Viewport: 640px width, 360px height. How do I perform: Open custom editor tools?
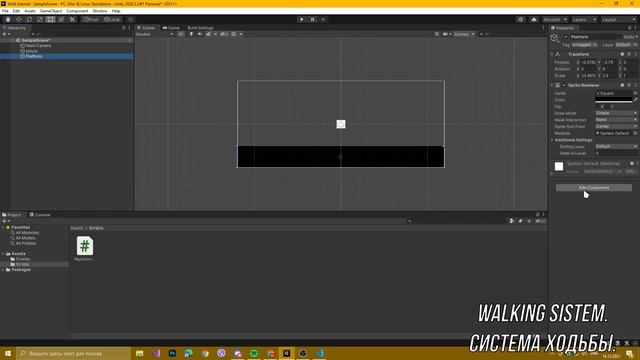(x=72, y=20)
